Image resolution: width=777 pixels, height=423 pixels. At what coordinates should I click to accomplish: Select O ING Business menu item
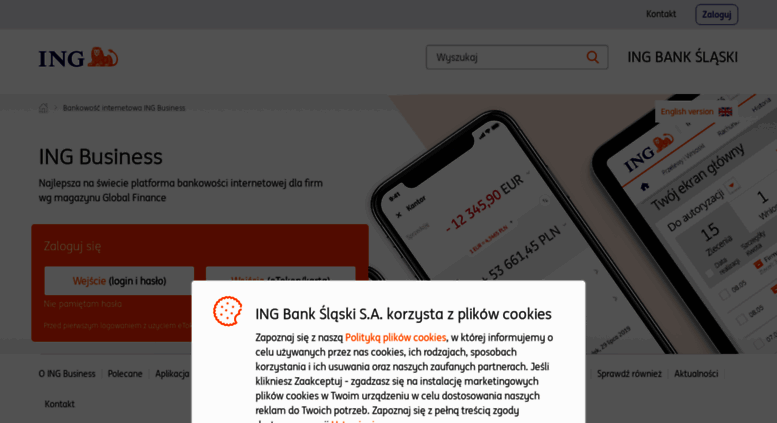tap(67, 373)
